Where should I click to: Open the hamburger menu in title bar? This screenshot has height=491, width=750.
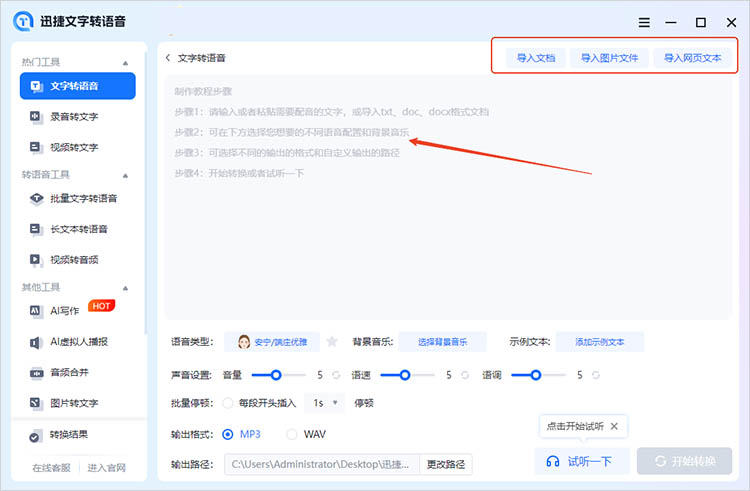point(644,22)
